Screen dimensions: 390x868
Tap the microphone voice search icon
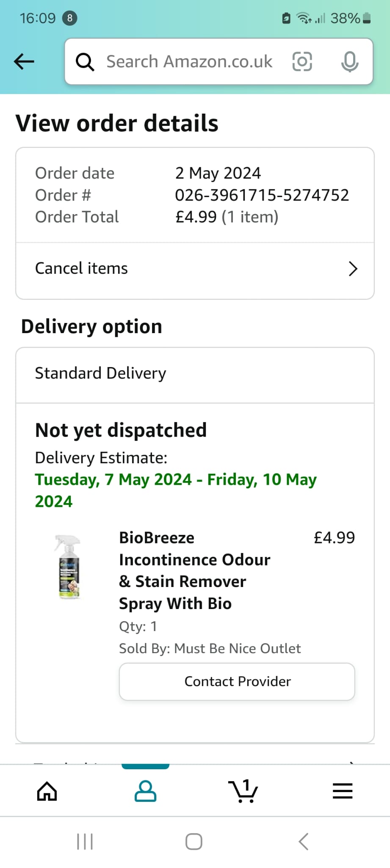pos(350,61)
